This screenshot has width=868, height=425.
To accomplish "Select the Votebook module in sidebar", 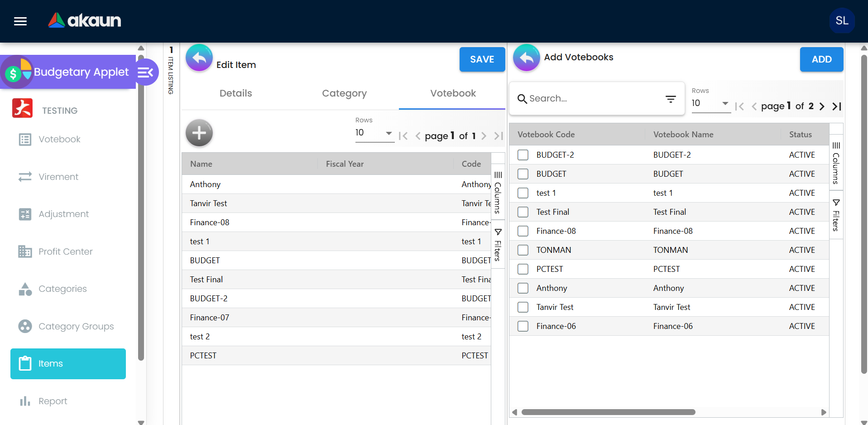I will coord(59,139).
